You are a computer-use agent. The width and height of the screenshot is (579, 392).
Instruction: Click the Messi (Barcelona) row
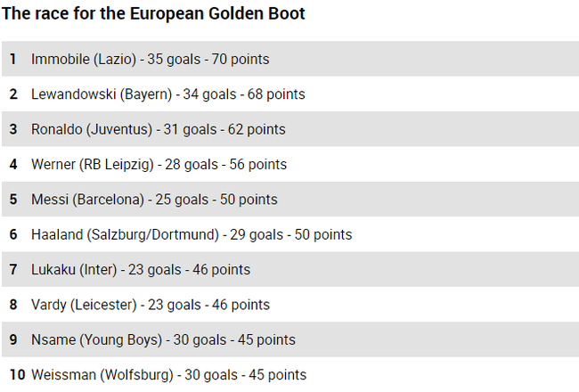pos(290,200)
